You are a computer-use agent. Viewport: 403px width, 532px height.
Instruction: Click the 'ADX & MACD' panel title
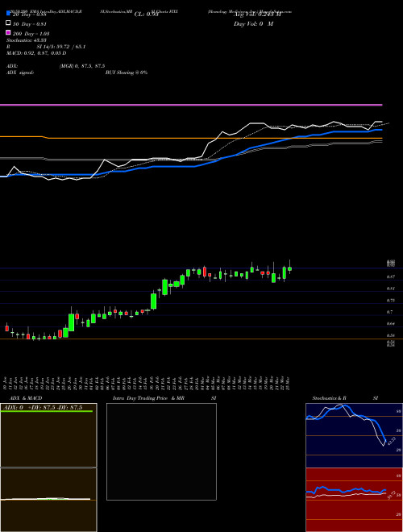tap(26, 398)
